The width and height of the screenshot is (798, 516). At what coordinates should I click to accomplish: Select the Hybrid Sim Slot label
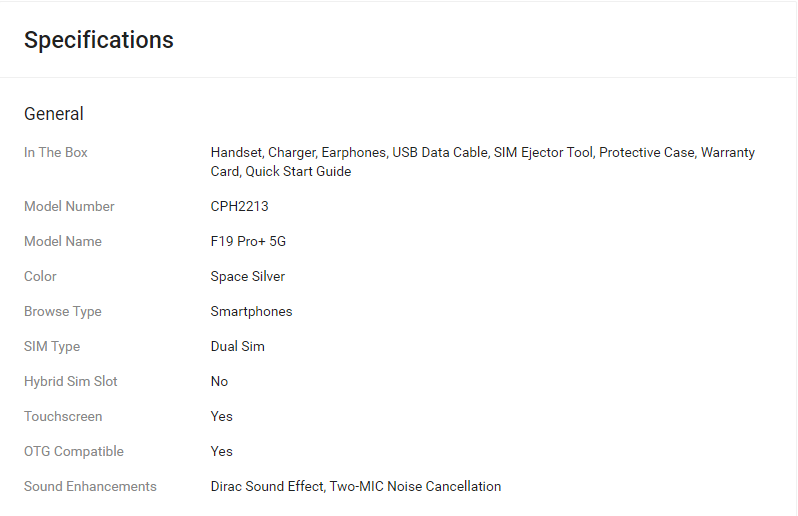point(71,382)
